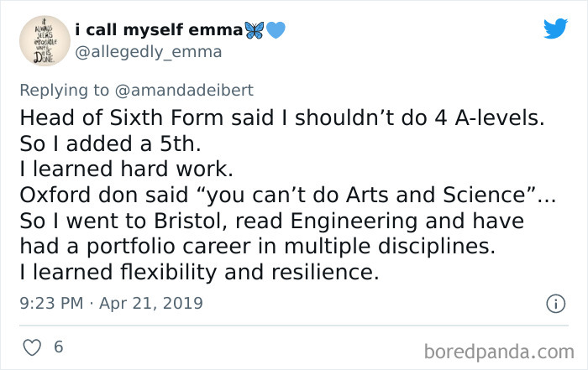This screenshot has width=588, height=370.
Task: Click the Apr 21, 2019 date
Action: click(152, 303)
